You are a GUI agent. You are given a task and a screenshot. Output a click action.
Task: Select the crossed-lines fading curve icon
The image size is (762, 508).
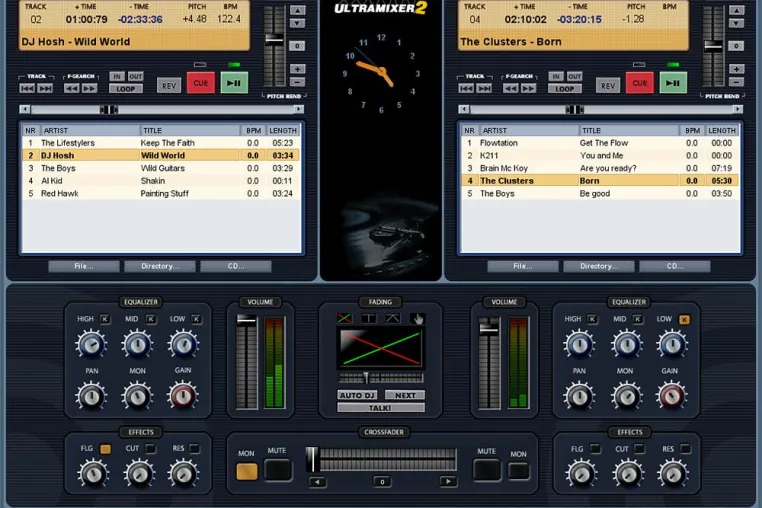[x=344, y=318]
